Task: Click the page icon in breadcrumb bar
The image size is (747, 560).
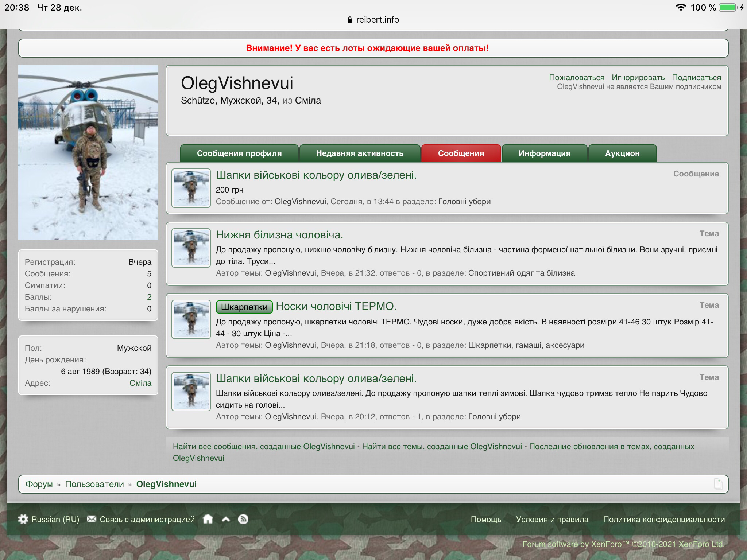Action: coord(718,484)
